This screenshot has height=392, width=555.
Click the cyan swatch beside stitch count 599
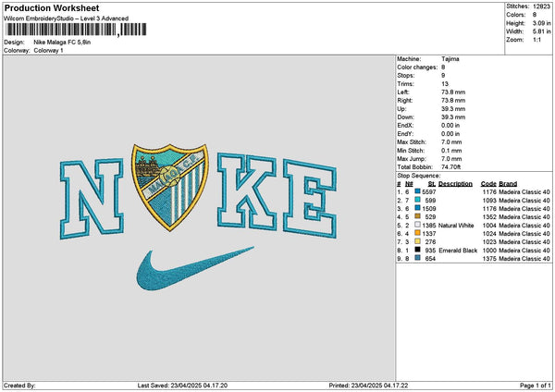tap(418, 201)
